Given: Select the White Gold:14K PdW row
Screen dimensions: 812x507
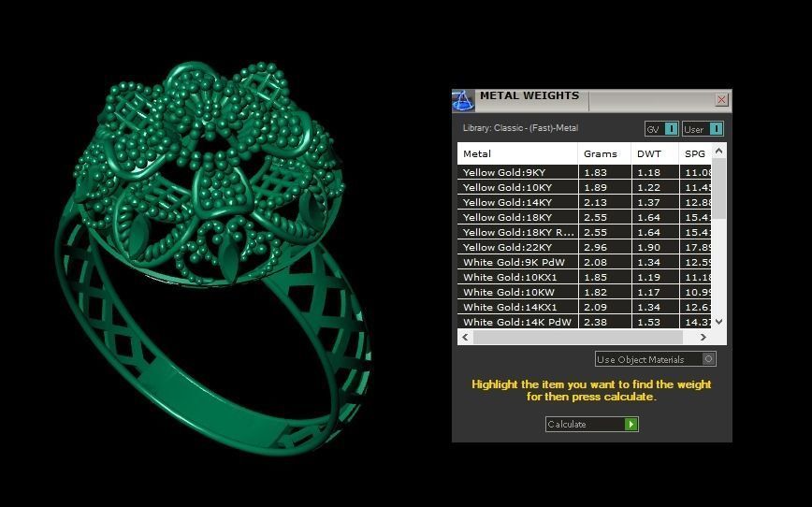Looking at the screenshot, I should click(x=585, y=322).
